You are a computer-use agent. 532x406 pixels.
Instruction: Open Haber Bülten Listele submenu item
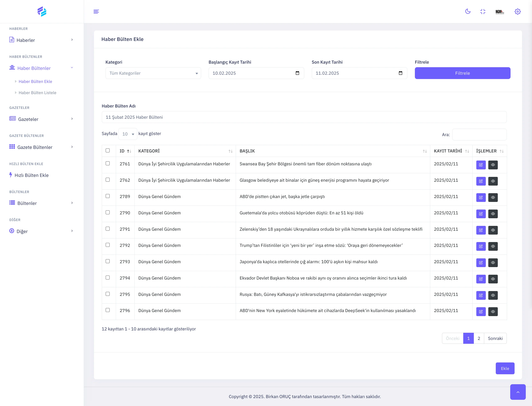tap(37, 93)
